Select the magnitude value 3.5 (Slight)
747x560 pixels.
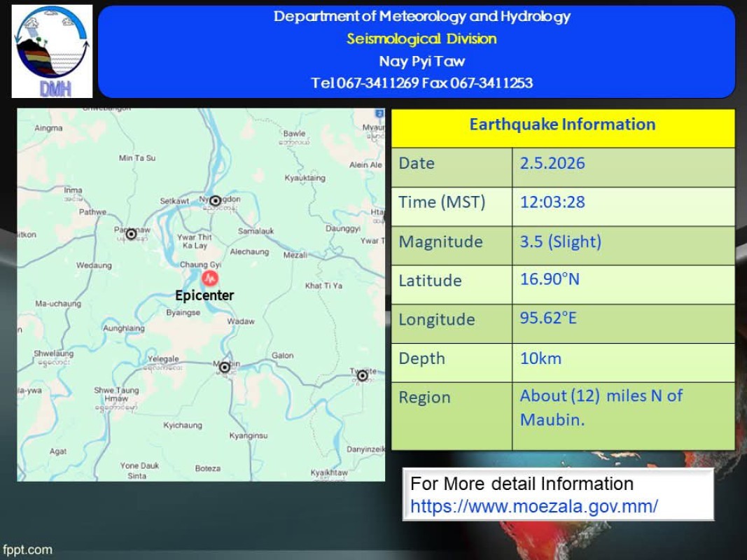(560, 241)
